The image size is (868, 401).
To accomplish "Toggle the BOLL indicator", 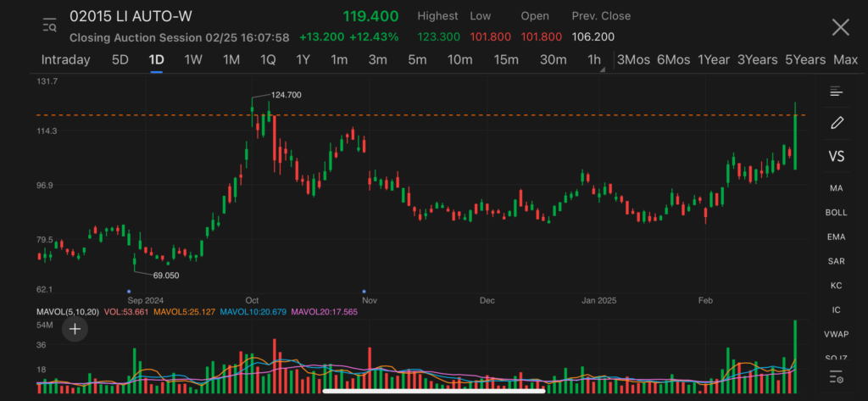I will [x=836, y=213].
